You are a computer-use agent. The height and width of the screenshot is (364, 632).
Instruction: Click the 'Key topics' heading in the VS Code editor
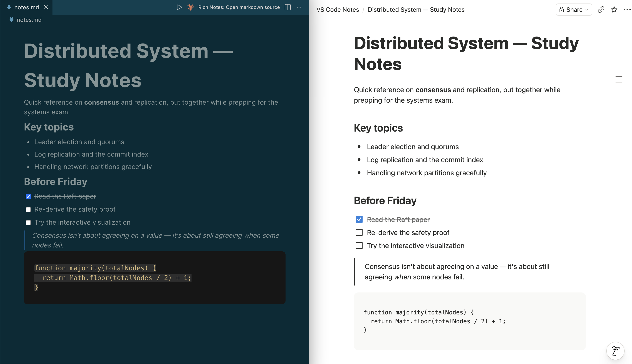point(49,127)
